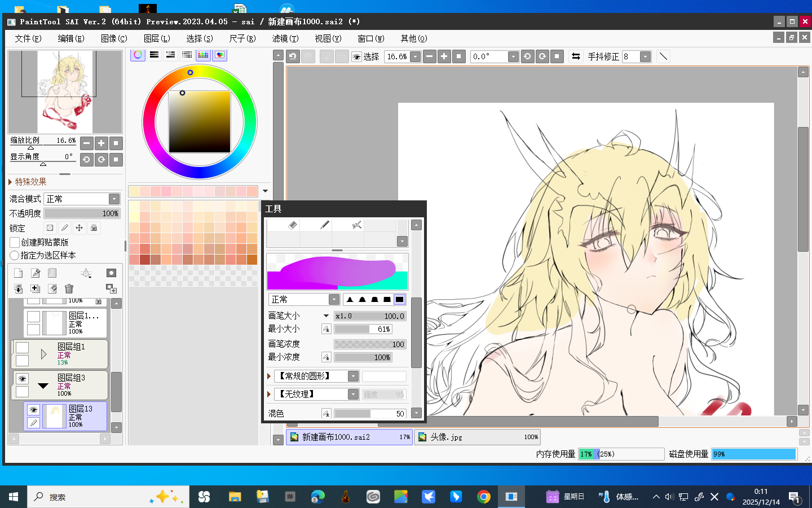Select the eraser tool in the tool panel
The width and height of the screenshot is (812, 508).
coord(292,225)
